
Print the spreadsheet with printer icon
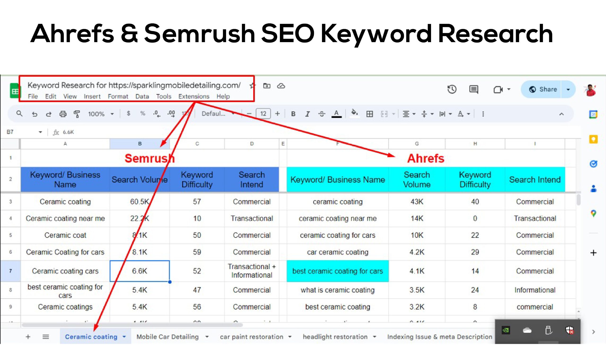click(63, 114)
